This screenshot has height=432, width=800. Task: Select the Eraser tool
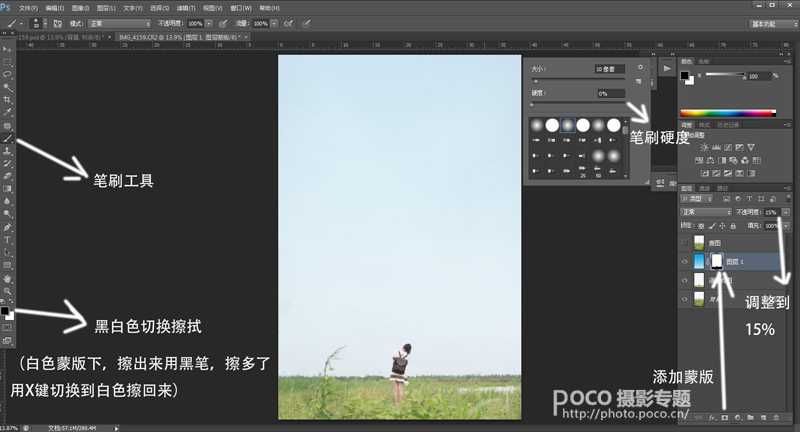coord(7,176)
